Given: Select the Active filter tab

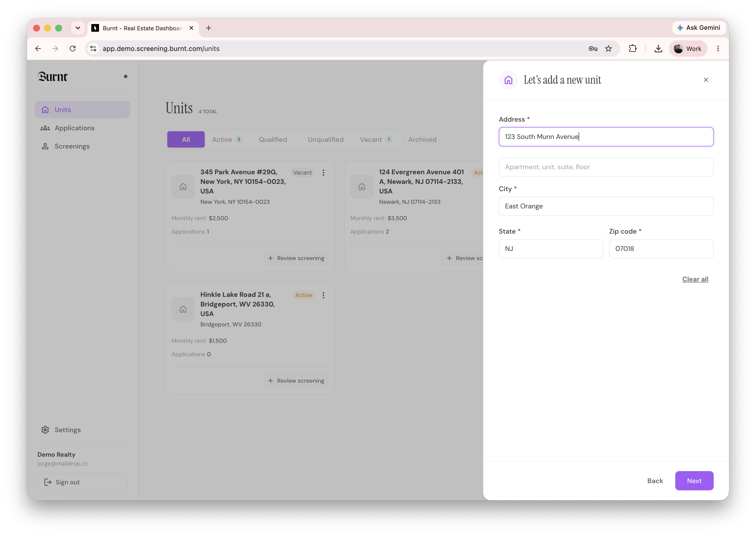Looking at the screenshot, I should click(x=227, y=139).
